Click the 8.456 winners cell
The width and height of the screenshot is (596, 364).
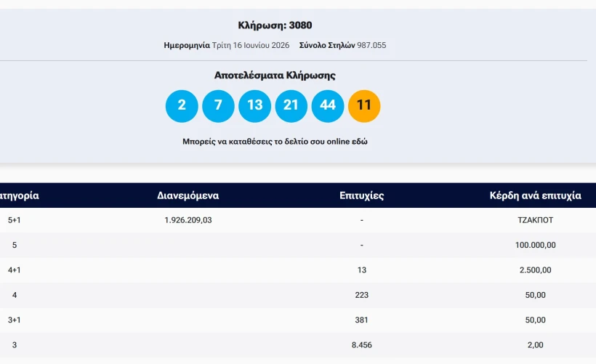coord(361,345)
